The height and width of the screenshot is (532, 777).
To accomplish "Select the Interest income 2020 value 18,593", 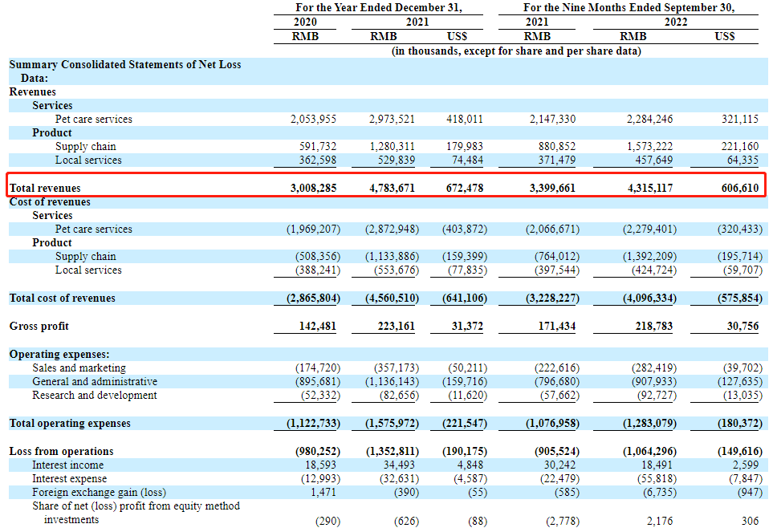I will pyautogui.click(x=320, y=465).
